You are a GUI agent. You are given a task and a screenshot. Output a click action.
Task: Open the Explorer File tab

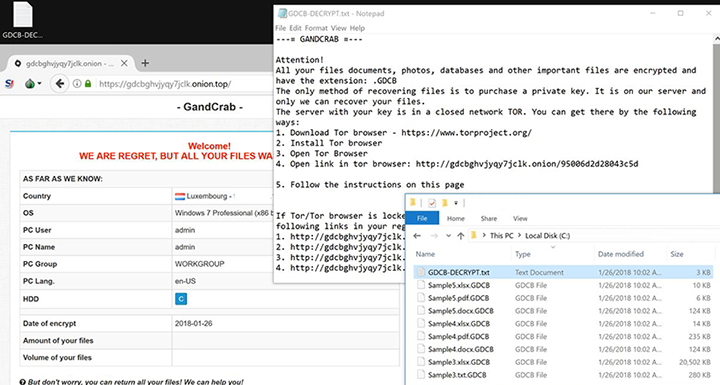click(422, 218)
